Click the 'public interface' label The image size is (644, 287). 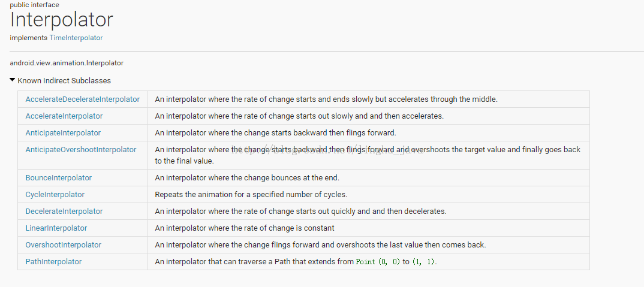(x=34, y=5)
